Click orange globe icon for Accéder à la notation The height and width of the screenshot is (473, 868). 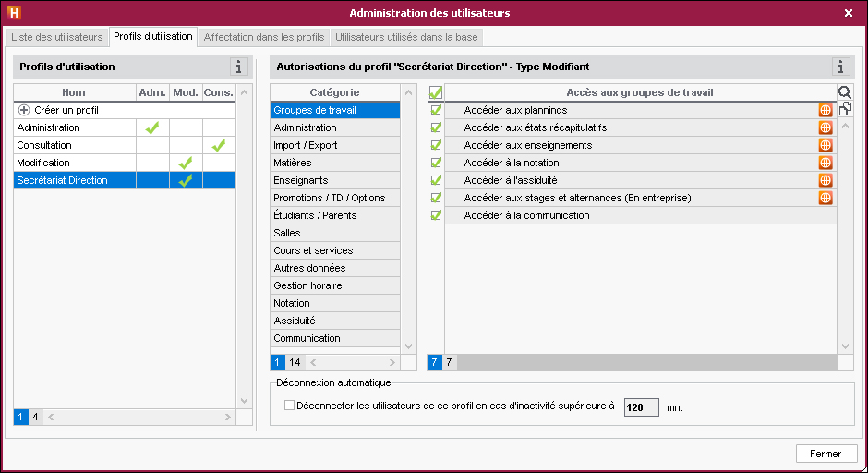pyautogui.click(x=826, y=163)
